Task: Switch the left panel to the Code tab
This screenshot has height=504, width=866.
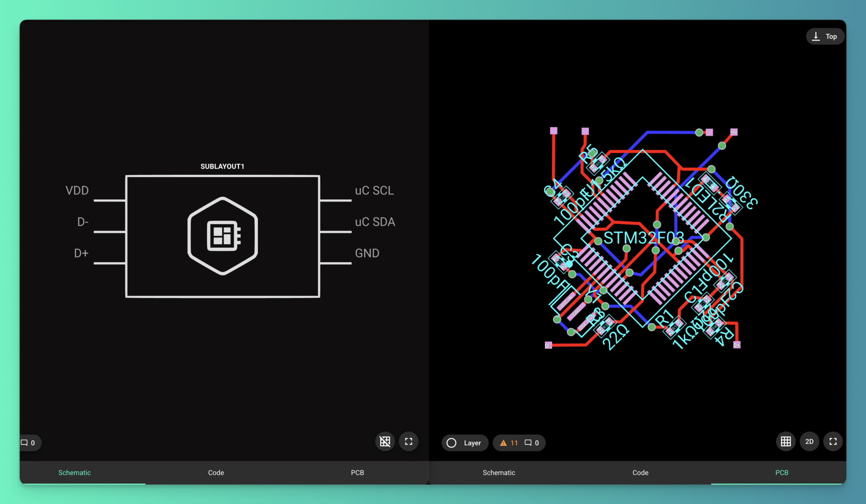Action: 216,472
